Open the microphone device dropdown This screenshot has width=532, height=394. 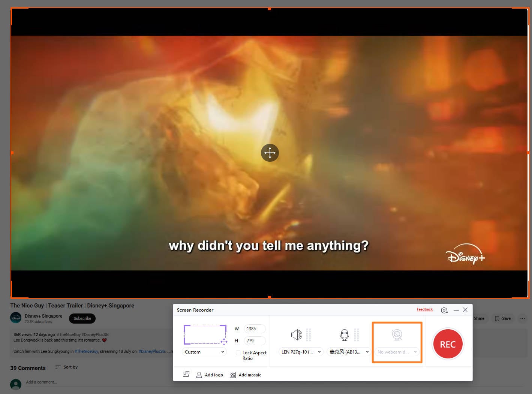click(x=349, y=352)
